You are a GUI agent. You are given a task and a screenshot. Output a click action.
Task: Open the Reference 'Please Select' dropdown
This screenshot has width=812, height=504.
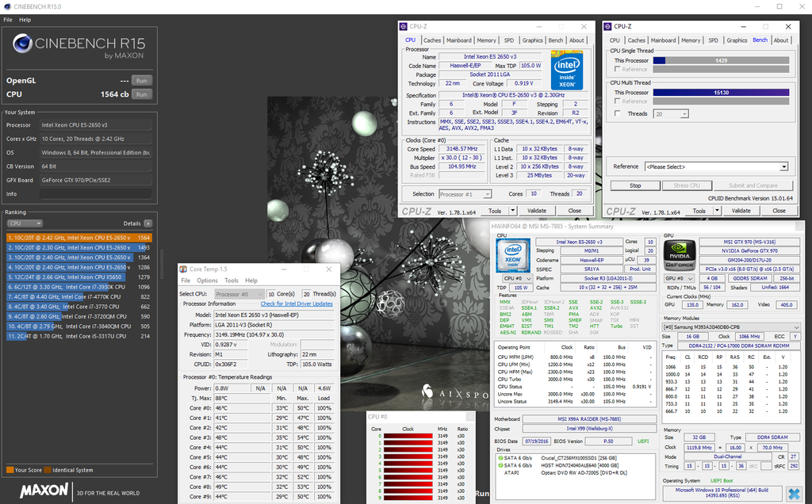pyautogui.click(x=717, y=166)
